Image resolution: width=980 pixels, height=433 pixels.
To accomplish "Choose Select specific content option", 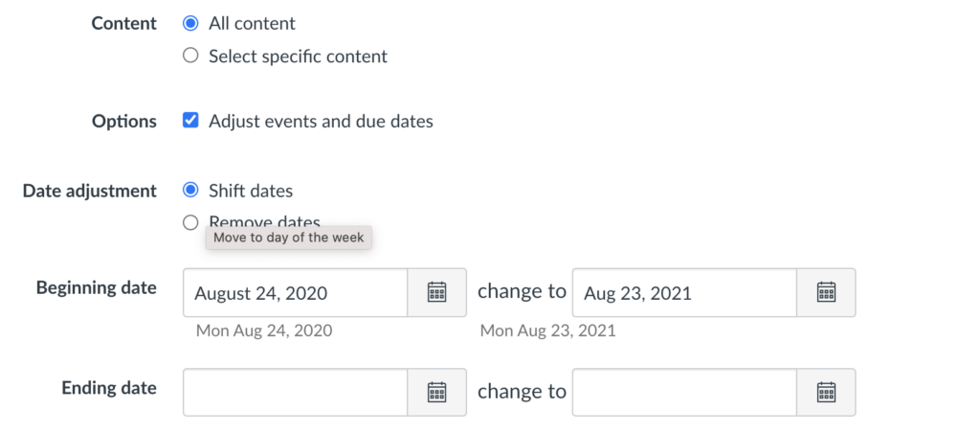I will click(x=190, y=57).
